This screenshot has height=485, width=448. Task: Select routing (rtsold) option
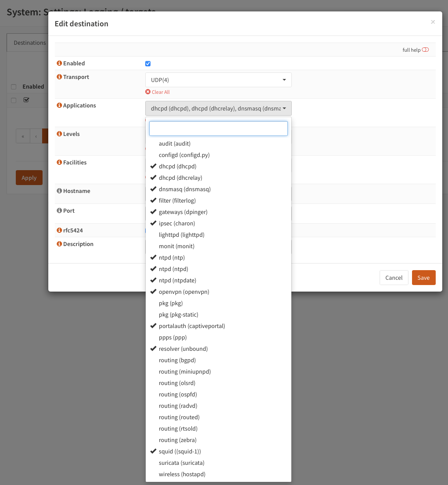click(x=218, y=429)
